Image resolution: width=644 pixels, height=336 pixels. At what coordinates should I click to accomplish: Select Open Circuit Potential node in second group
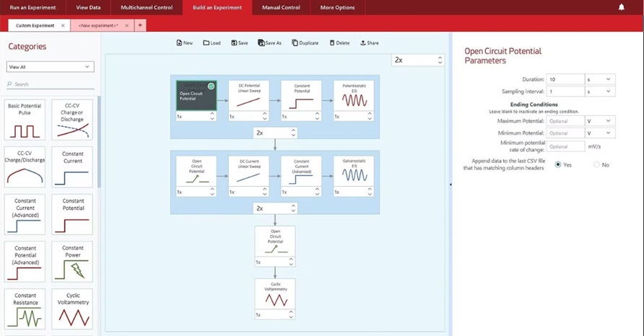pyautogui.click(x=196, y=171)
